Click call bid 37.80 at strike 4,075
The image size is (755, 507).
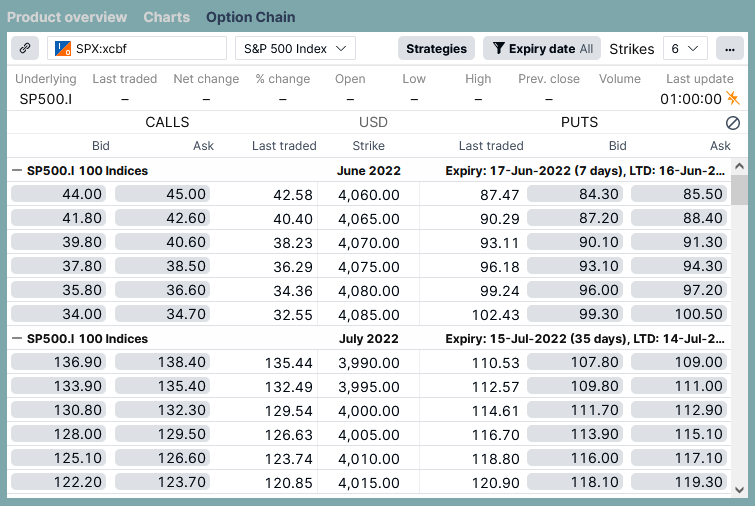coord(59,266)
